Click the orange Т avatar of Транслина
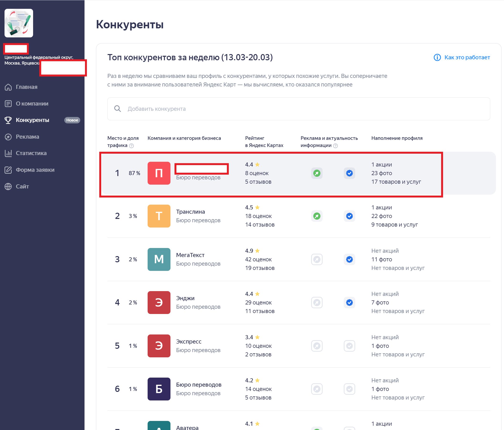Image resolution: width=504 pixels, height=430 pixels. point(159,216)
